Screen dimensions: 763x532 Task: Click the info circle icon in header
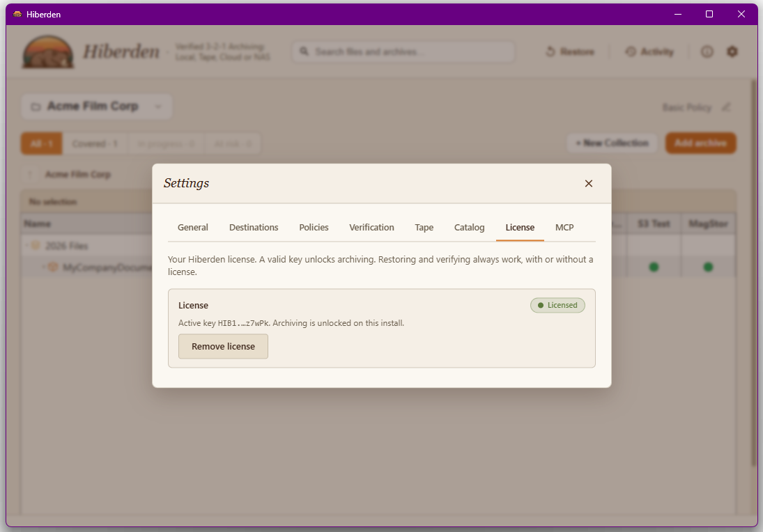coord(707,52)
